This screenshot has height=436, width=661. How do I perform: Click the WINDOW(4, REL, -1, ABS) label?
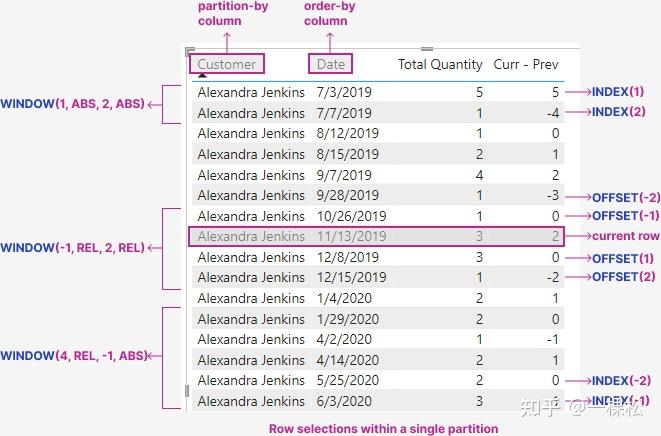click(72, 357)
